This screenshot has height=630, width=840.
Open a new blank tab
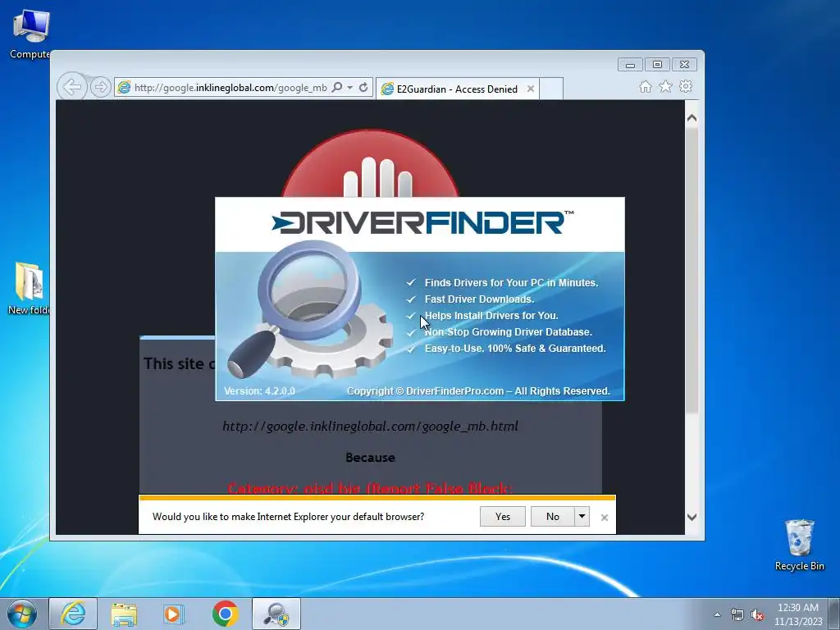click(551, 89)
